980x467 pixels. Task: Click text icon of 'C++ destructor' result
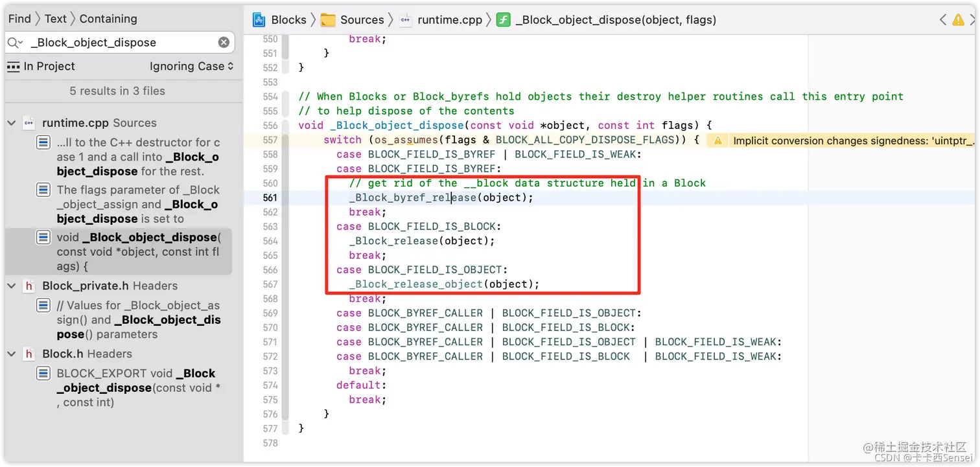[x=43, y=142]
